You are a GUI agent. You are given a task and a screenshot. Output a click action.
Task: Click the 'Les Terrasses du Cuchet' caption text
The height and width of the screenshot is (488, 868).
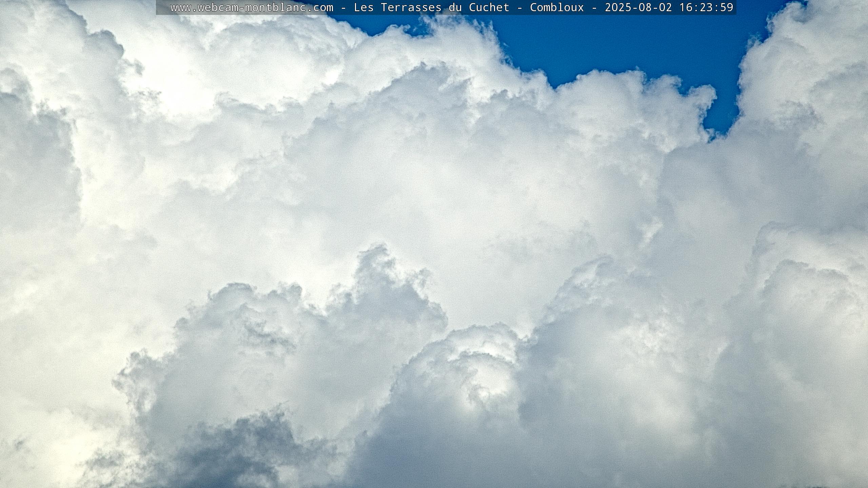pyautogui.click(x=432, y=7)
